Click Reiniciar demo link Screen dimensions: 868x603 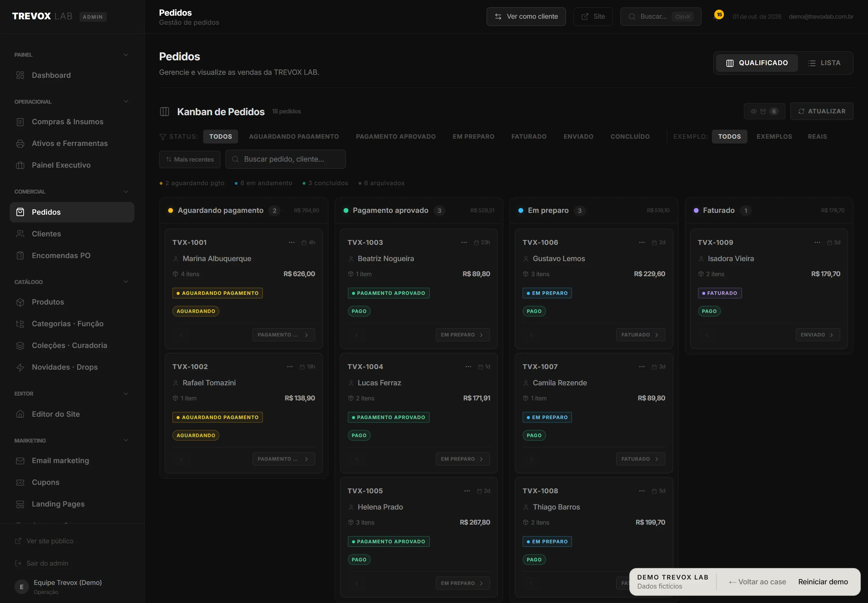[823, 582]
